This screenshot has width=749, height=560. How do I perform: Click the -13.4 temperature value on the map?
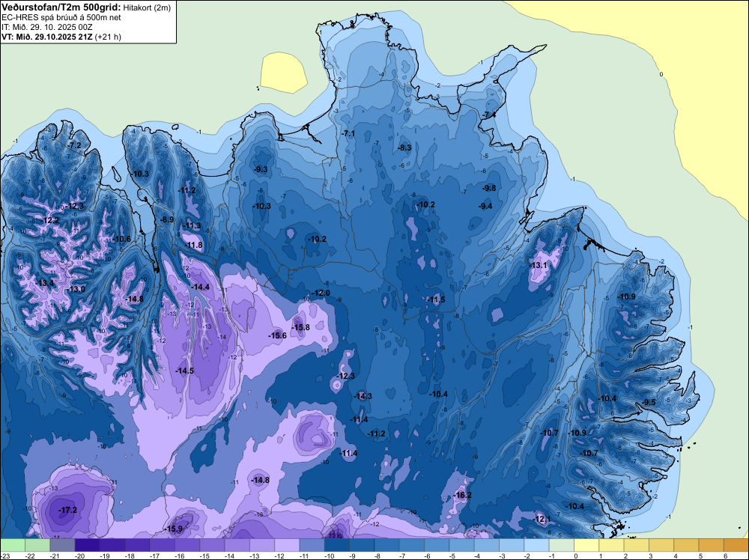tap(44, 283)
